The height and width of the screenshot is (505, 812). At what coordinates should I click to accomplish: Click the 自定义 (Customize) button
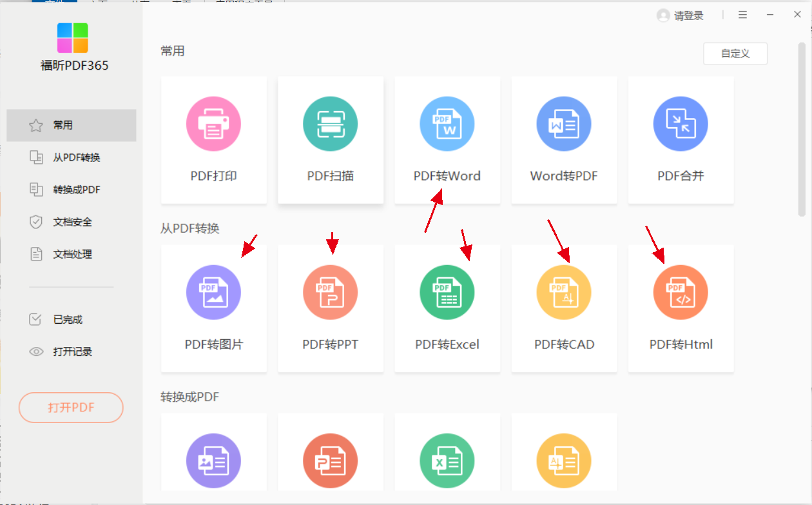tap(735, 54)
